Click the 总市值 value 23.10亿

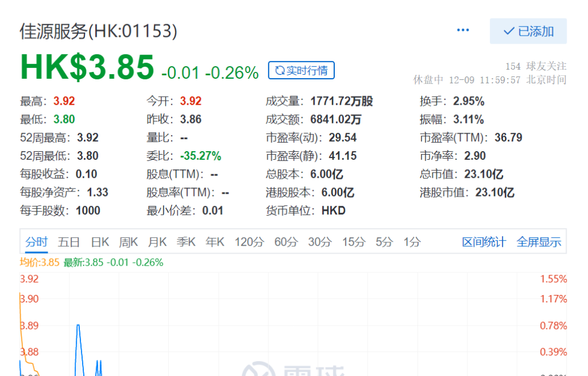click(x=483, y=174)
